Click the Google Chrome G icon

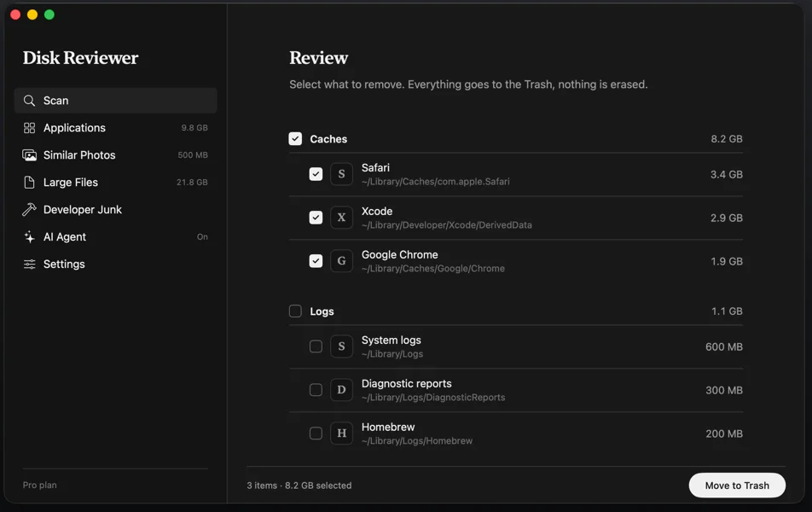click(x=341, y=261)
